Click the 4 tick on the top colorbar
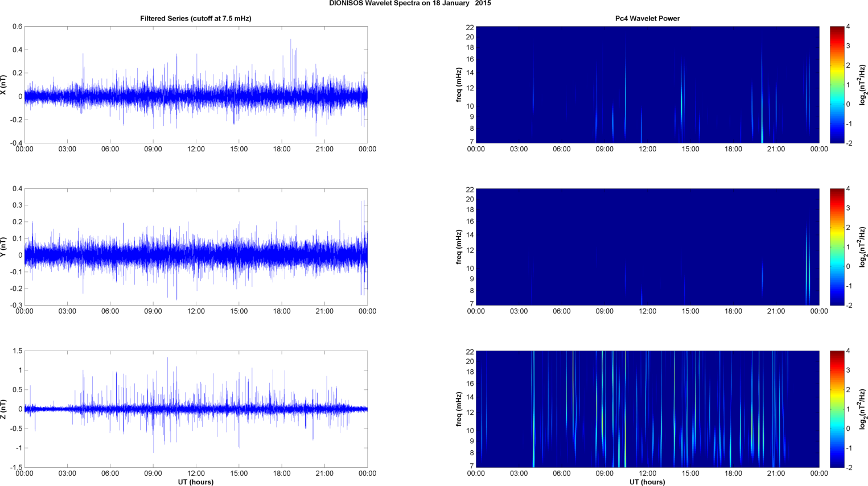This screenshot has height=486, width=868. [x=848, y=27]
